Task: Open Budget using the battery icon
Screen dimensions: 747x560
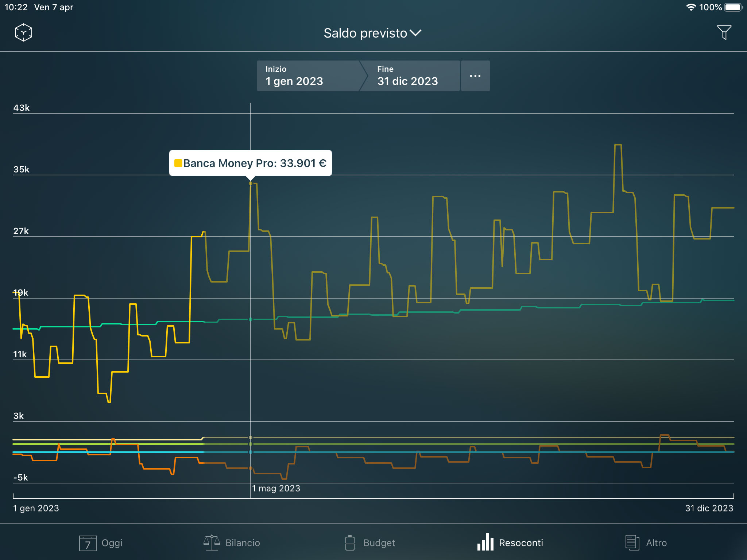Action: coord(351,542)
